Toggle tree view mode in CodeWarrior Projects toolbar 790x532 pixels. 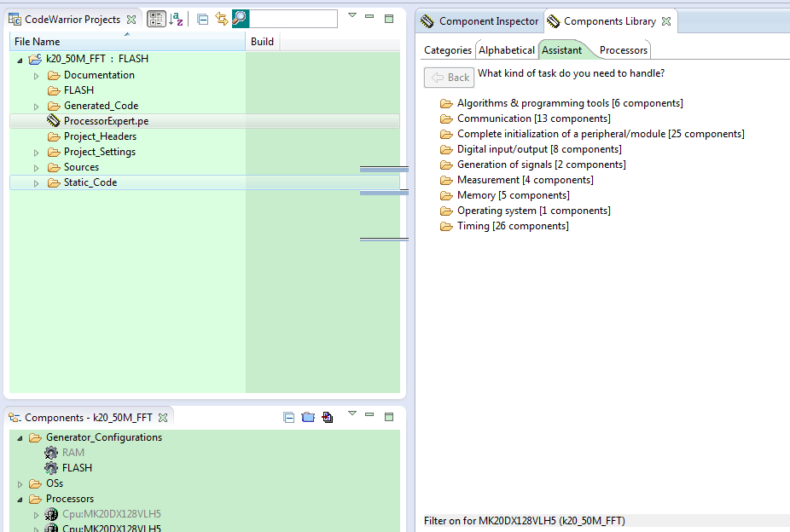pos(156,19)
